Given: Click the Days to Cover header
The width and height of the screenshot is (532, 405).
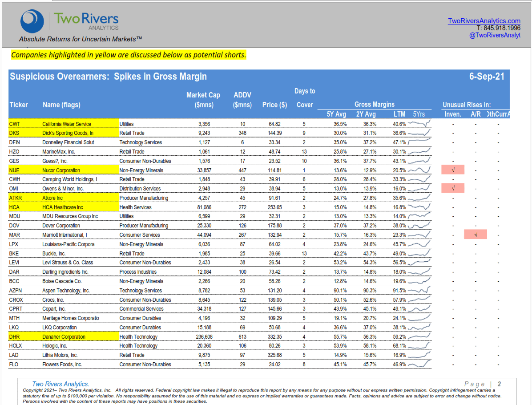Looking at the screenshot, I should [x=305, y=98].
